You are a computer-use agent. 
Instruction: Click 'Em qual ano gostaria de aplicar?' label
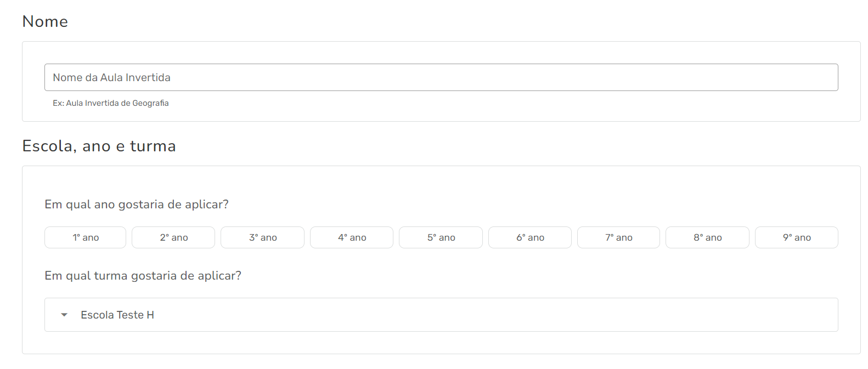point(137,205)
